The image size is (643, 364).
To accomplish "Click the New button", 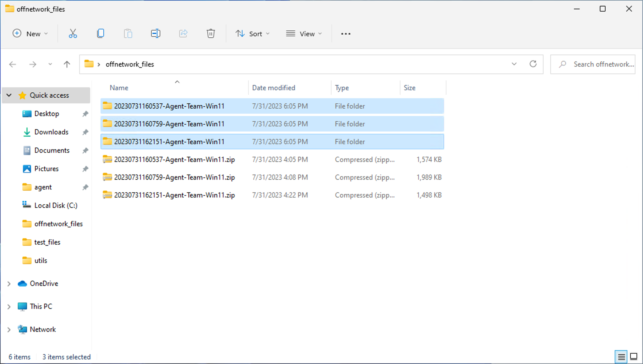I will coord(30,34).
